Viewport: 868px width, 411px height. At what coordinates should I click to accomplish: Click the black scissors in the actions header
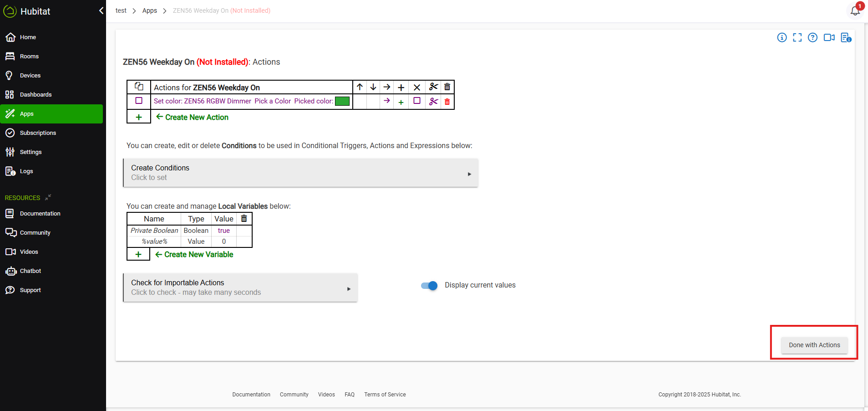434,87
